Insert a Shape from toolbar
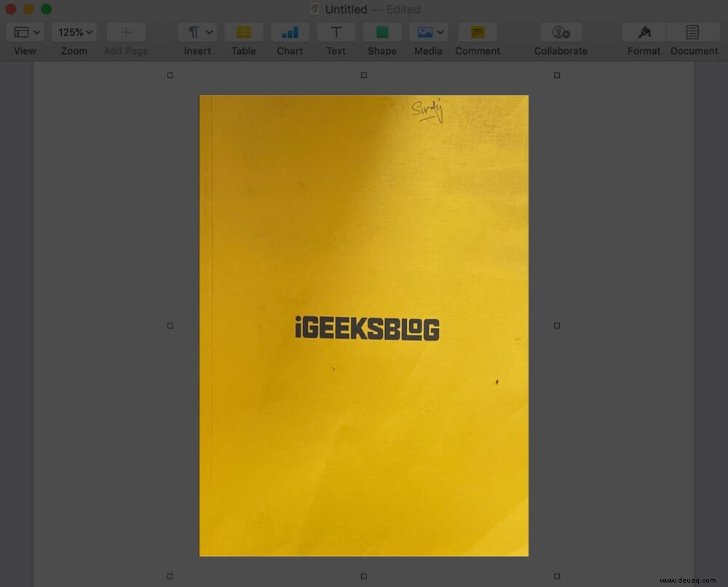This screenshot has width=728, height=587. point(382,32)
